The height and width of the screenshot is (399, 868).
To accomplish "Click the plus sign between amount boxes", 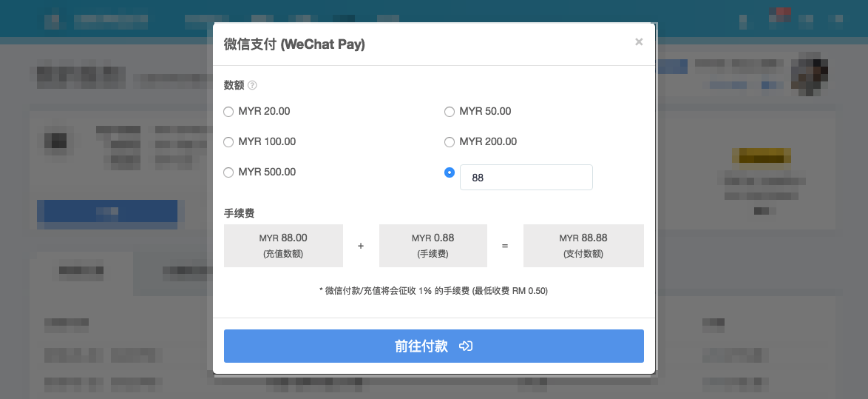I will tap(361, 246).
